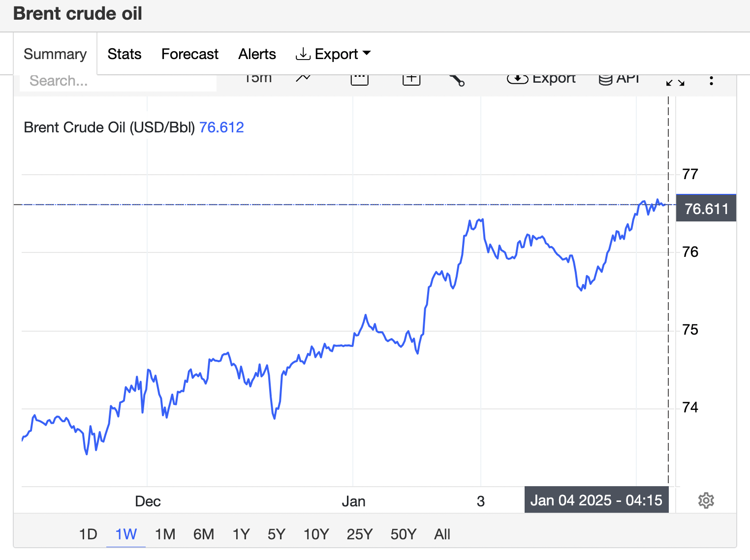The image size is (750, 560).
Task: Select the 1Y time range
Action: tap(241, 534)
